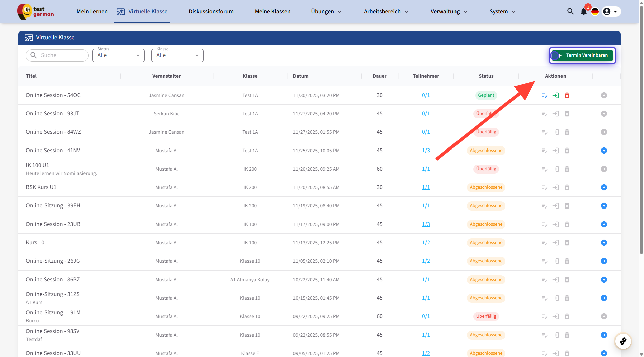Open the Verwaltung dropdown menu

449,12
